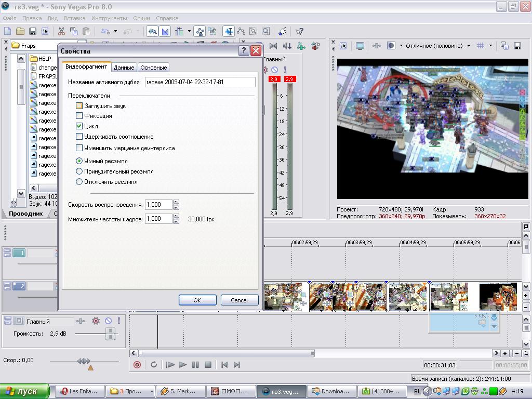Copy snapshot to clipboard in preview panel

click(x=504, y=46)
